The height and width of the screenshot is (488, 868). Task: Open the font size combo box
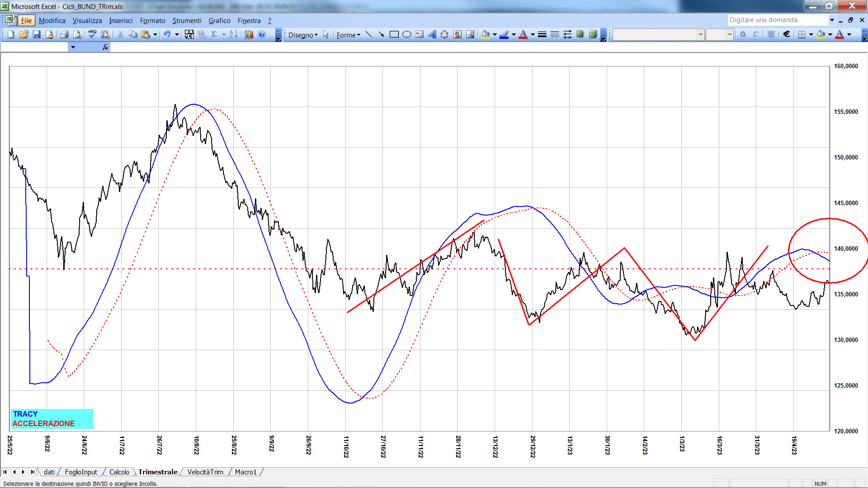[719, 34]
